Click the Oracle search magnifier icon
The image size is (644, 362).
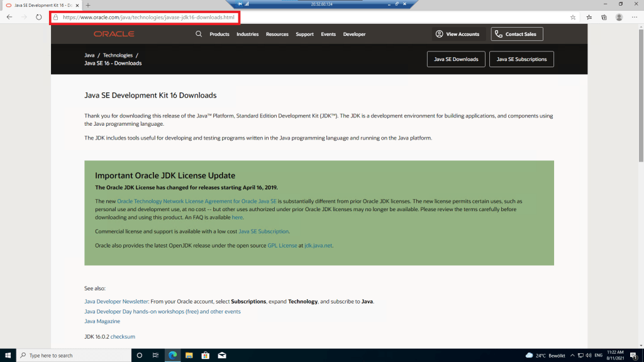tap(199, 34)
